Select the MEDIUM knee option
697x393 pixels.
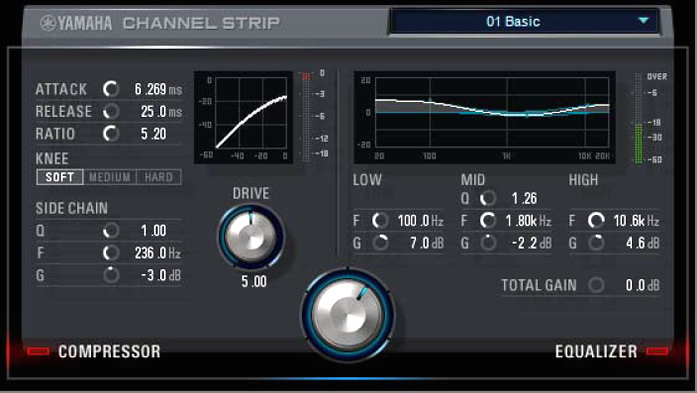click(110, 177)
